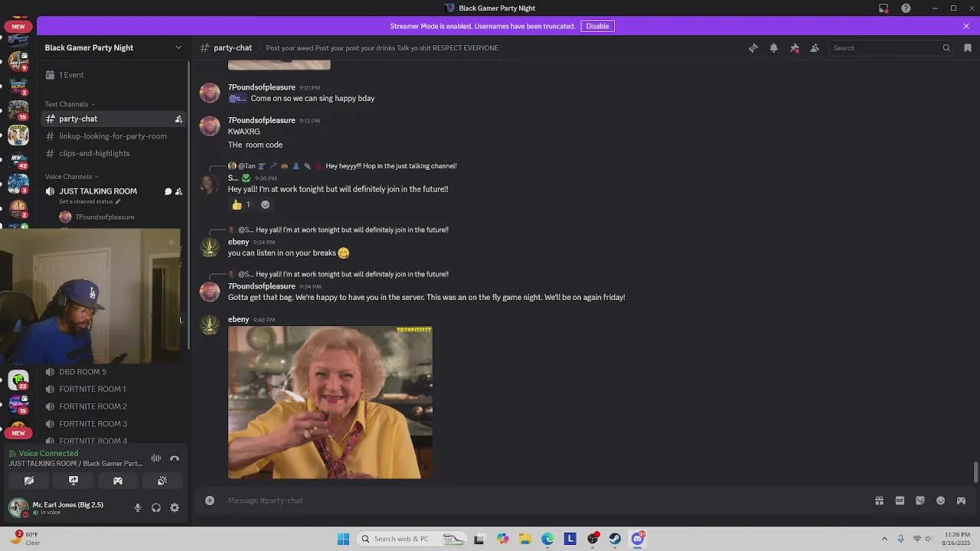Click the NEW badge at sidebar bottom
This screenshot has width=980, height=551.
[x=18, y=433]
